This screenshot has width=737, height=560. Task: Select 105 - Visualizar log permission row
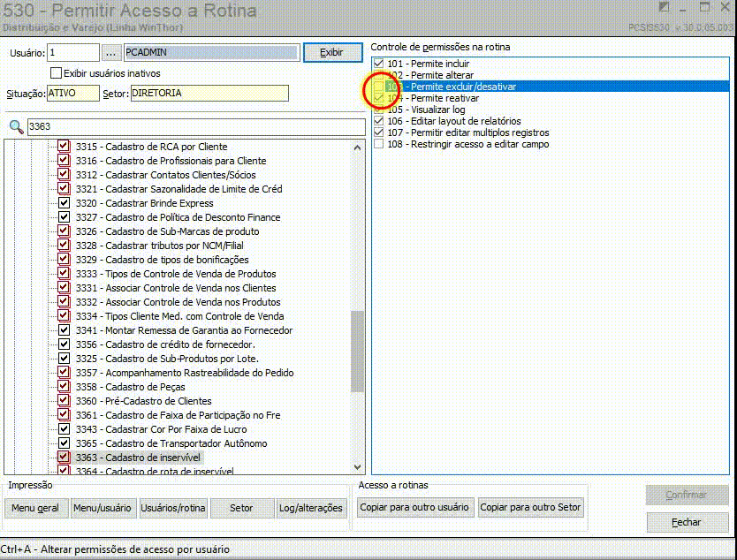[551, 110]
